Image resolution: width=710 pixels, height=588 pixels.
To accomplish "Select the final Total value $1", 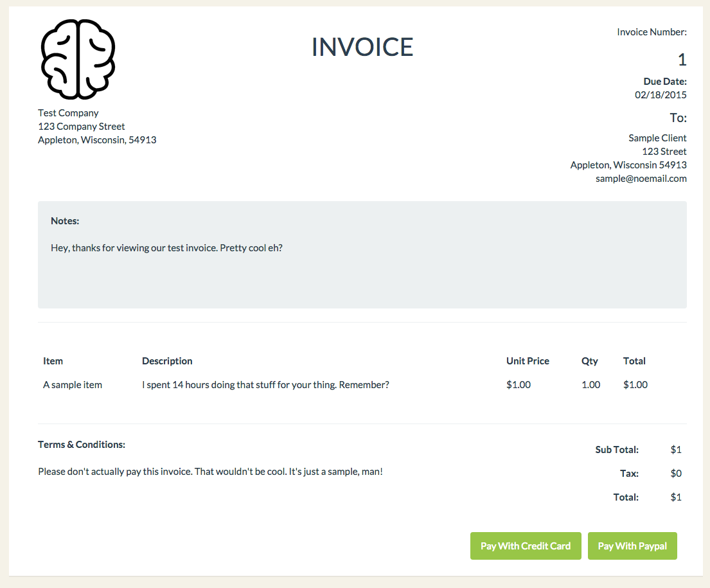I will (x=676, y=497).
